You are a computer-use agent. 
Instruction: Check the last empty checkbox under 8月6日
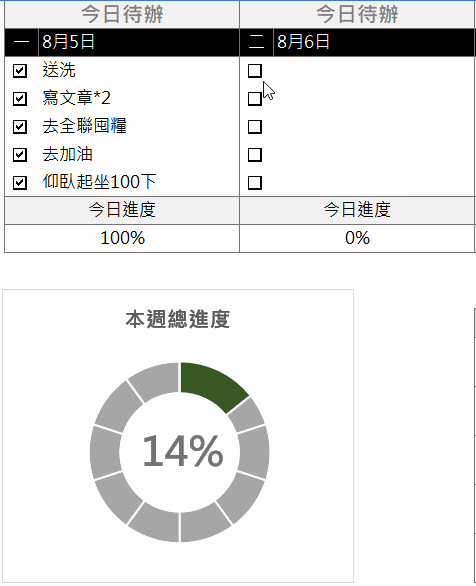point(255,183)
